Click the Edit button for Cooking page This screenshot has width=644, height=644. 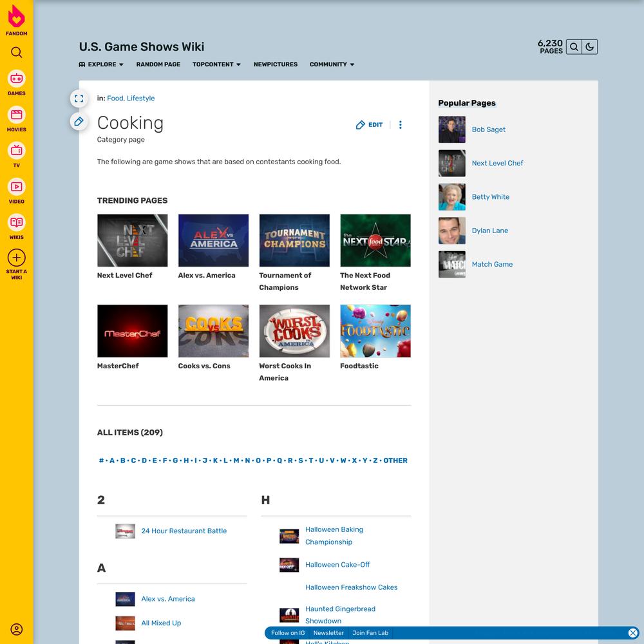pos(369,125)
